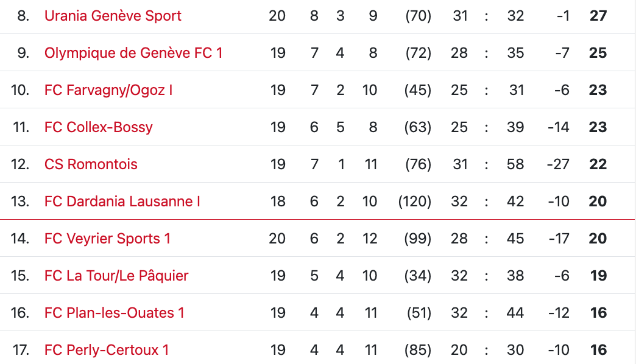Click the Olympique de Genève FC 1 link
Image resolution: width=636 pixels, height=364 pixels.
click(x=133, y=53)
